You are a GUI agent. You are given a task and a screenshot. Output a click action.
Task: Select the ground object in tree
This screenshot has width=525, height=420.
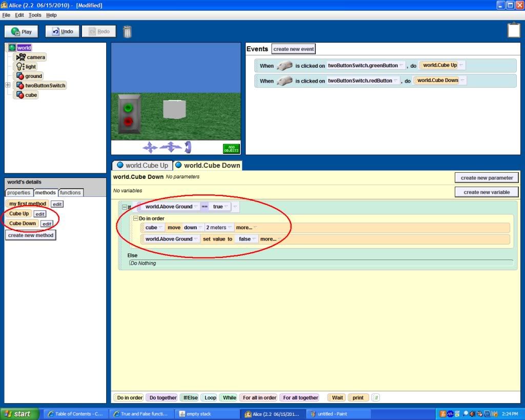point(29,76)
